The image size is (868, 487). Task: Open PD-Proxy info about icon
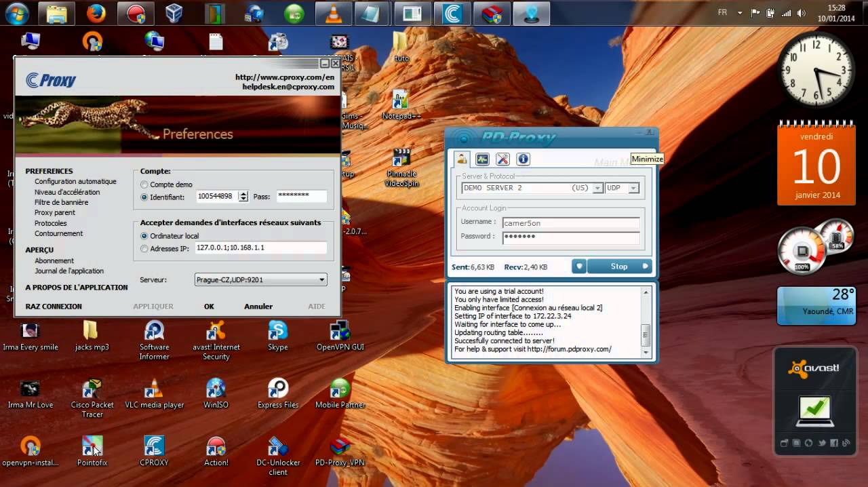tap(523, 159)
